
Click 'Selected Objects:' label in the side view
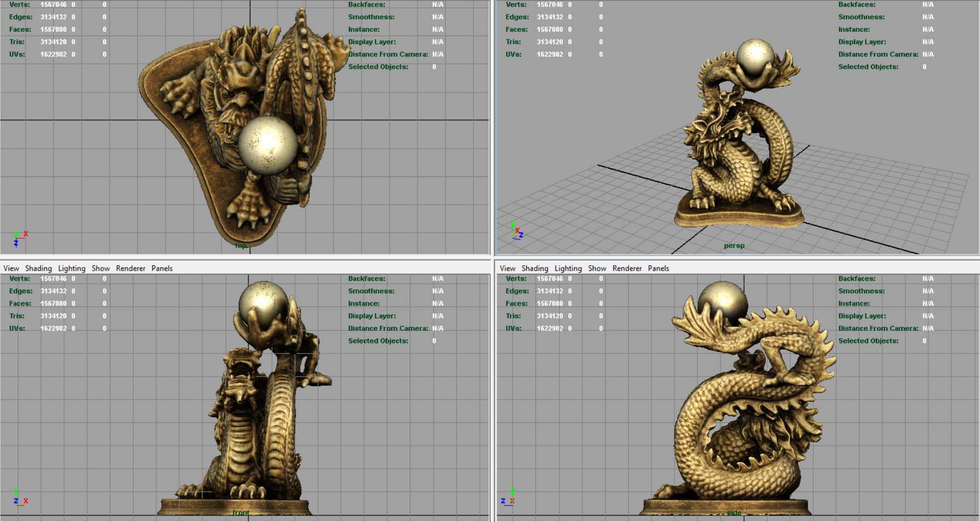click(869, 341)
